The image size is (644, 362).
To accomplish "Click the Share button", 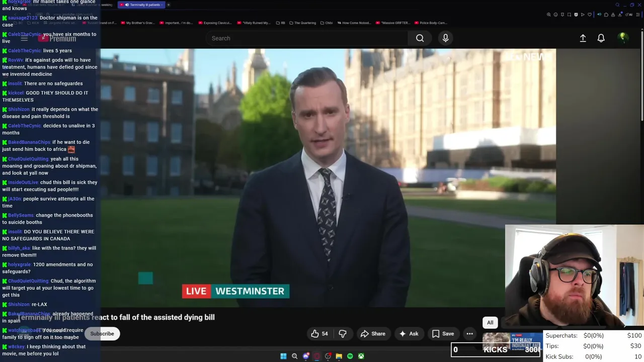I will [373, 333].
